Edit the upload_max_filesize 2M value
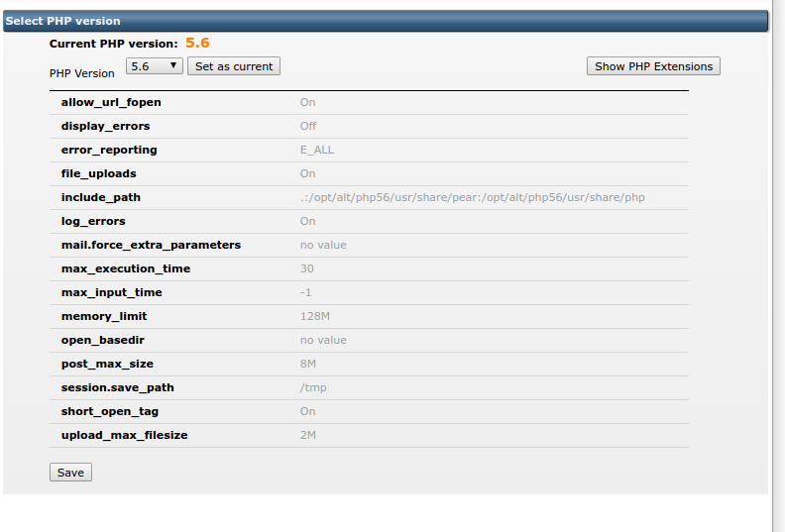785x532 pixels. pyautogui.click(x=310, y=435)
